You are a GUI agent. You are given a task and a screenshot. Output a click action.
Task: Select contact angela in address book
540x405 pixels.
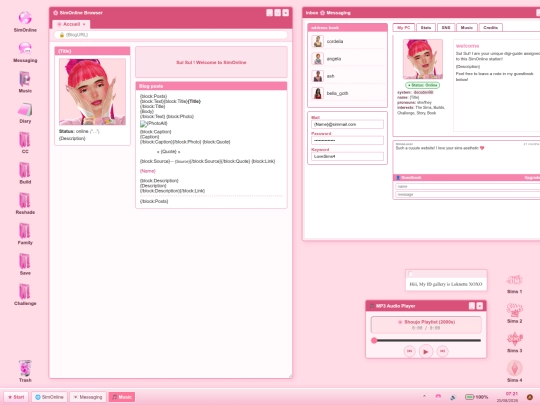click(x=347, y=59)
